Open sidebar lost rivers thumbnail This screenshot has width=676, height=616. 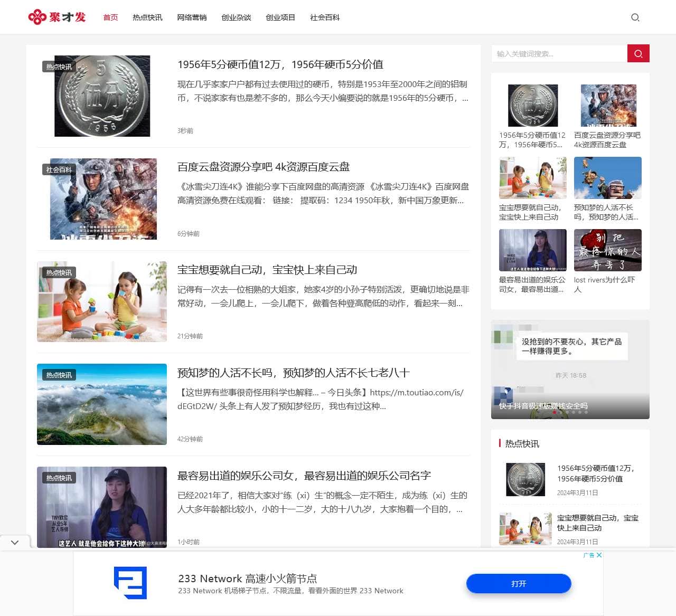coord(607,250)
